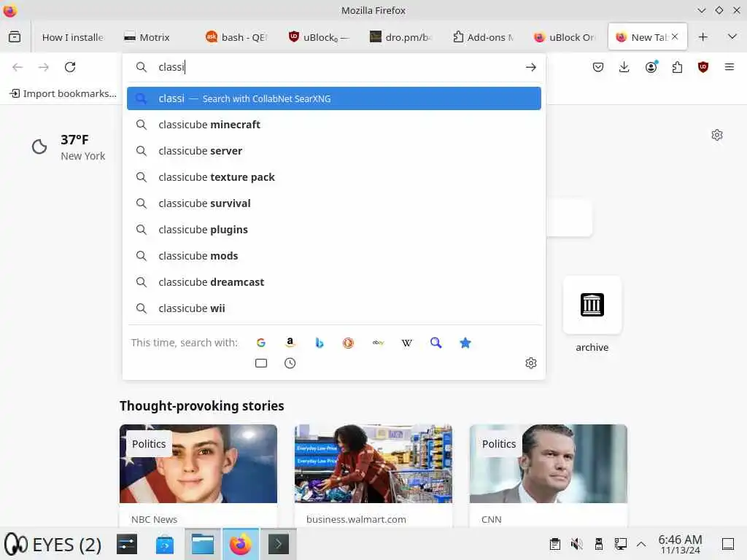Show desktop using the taskbar corner button

(728, 544)
